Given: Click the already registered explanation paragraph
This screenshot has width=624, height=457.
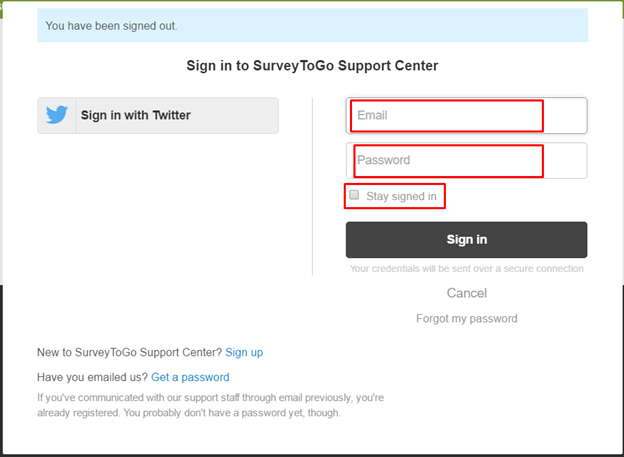Looking at the screenshot, I should tap(211, 405).
